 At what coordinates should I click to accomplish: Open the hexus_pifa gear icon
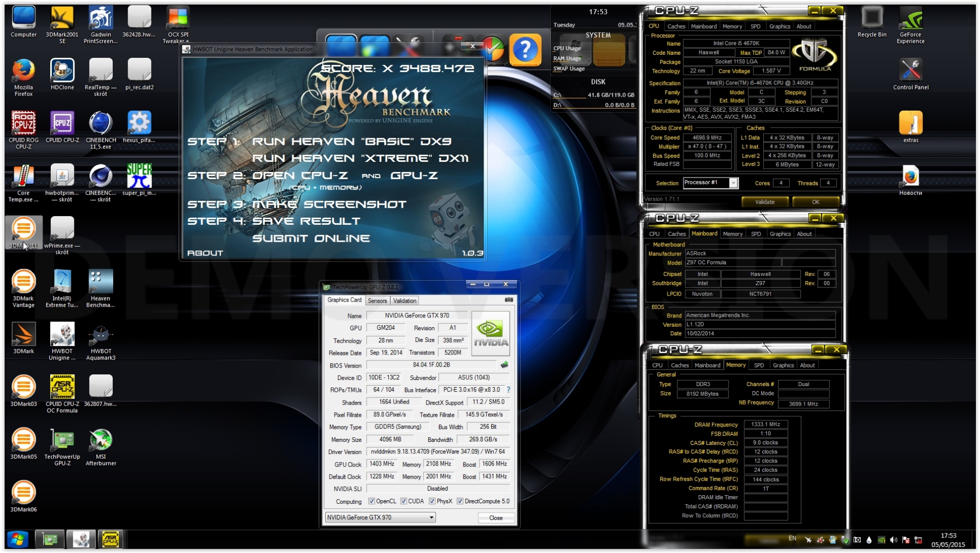click(139, 127)
